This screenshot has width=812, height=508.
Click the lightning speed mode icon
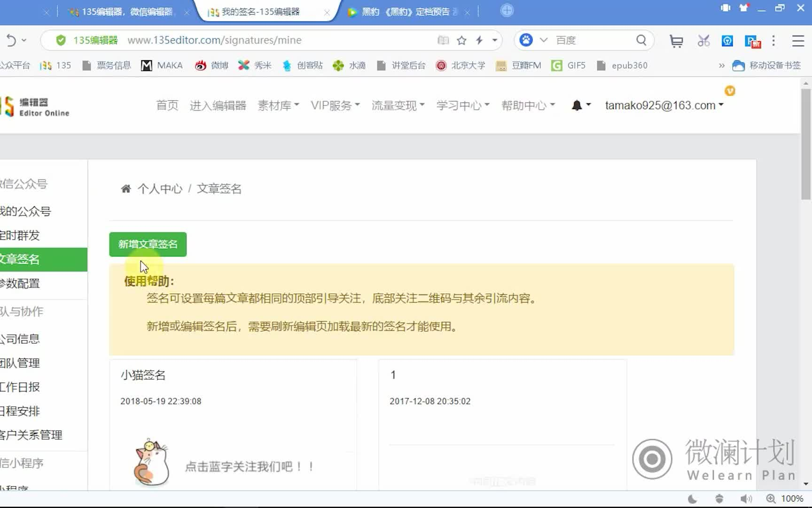pos(479,40)
